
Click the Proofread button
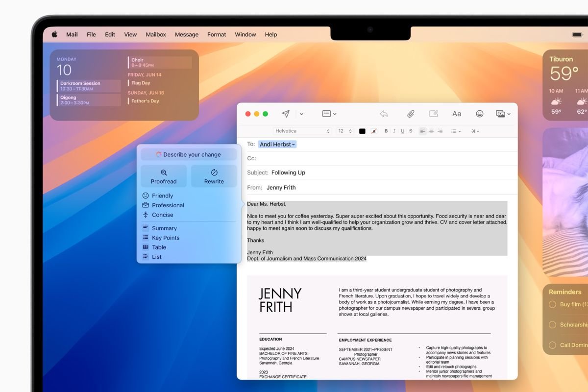coord(164,176)
